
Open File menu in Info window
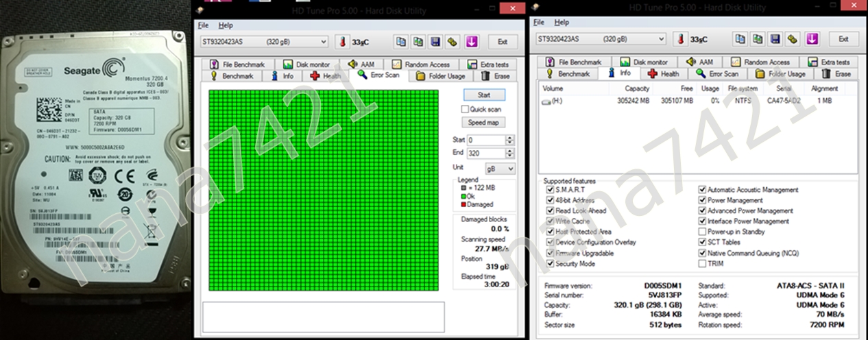[x=539, y=23]
